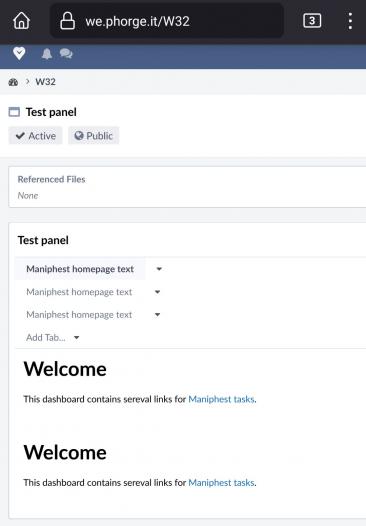Open the browser tabs counter showing 3
Viewport: 366px width, 526px height.
(312, 21)
